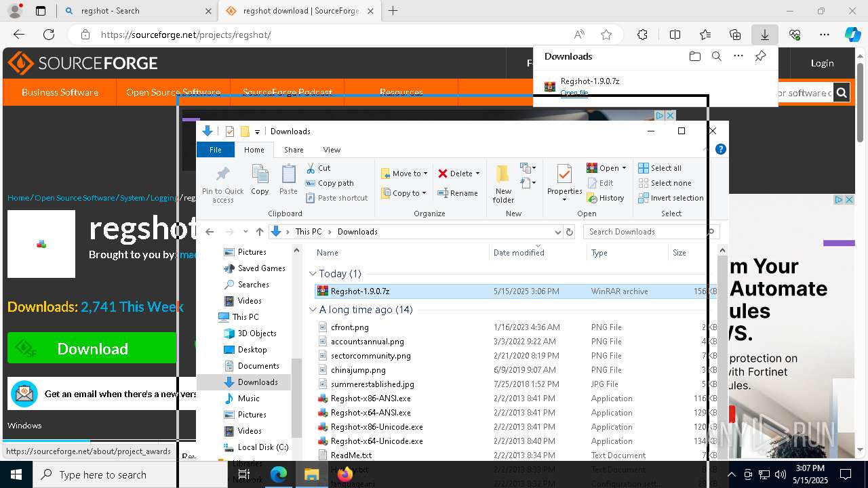Image resolution: width=868 pixels, height=488 pixels.
Task: Open the Move to dropdown
Action: pos(404,174)
